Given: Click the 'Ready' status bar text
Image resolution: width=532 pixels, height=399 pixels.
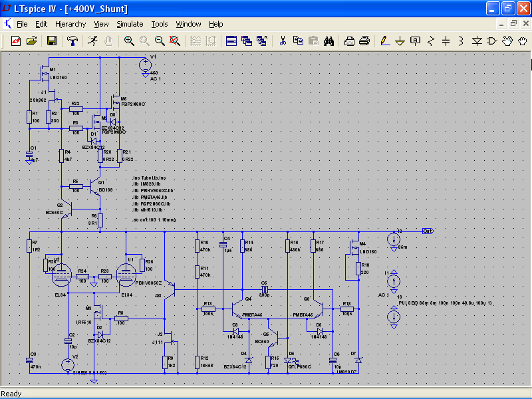Looking at the screenshot, I should [11, 394].
